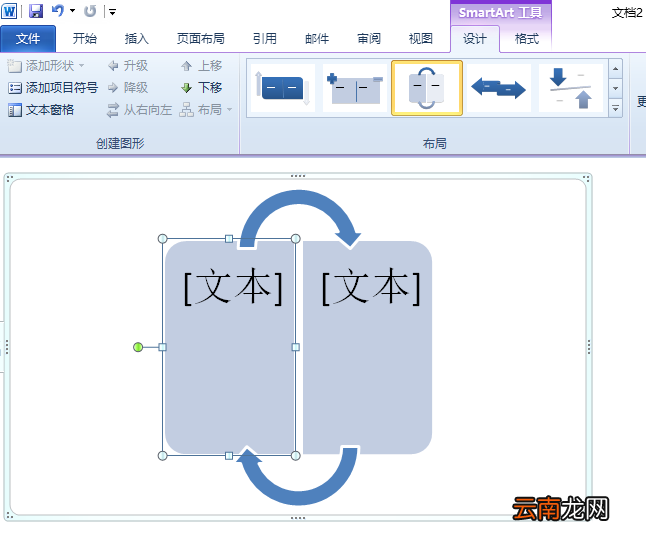Switch to the 审阅 tab
The image size is (646, 537).
(x=369, y=39)
